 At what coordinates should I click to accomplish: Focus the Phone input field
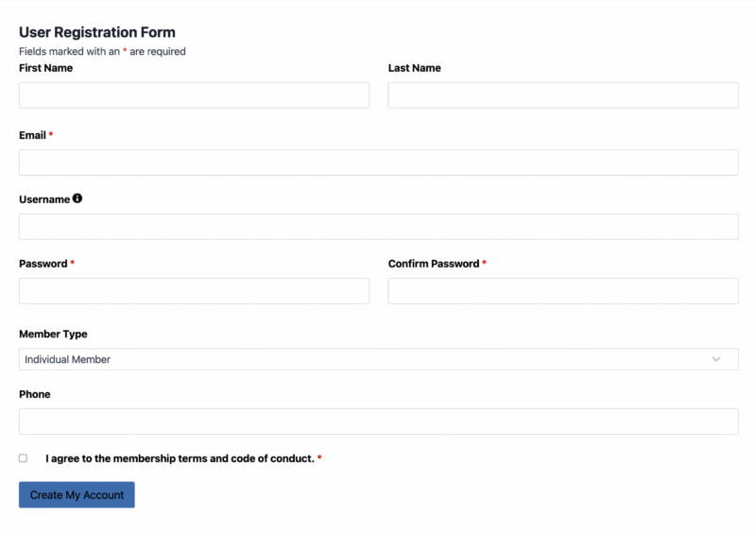[x=379, y=422]
